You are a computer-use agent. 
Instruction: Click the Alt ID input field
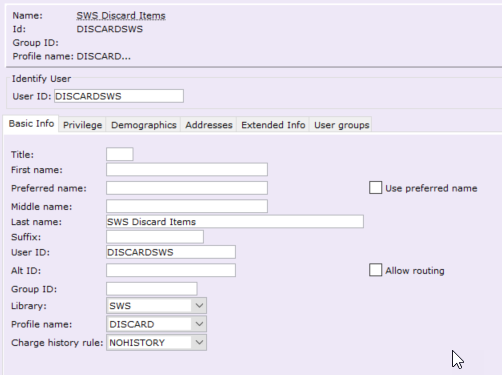click(x=171, y=270)
